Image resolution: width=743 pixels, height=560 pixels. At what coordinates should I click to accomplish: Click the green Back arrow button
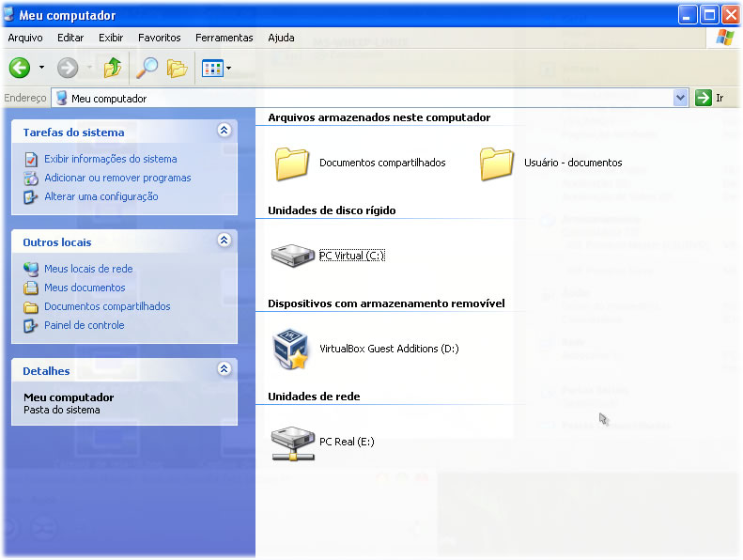click(x=20, y=68)
